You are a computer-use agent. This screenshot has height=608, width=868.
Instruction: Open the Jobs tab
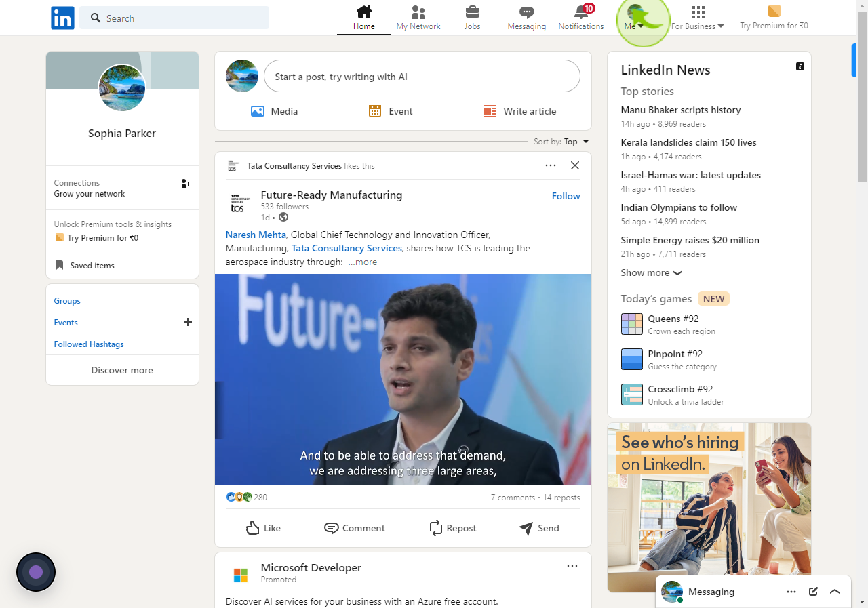click(472, 18)
